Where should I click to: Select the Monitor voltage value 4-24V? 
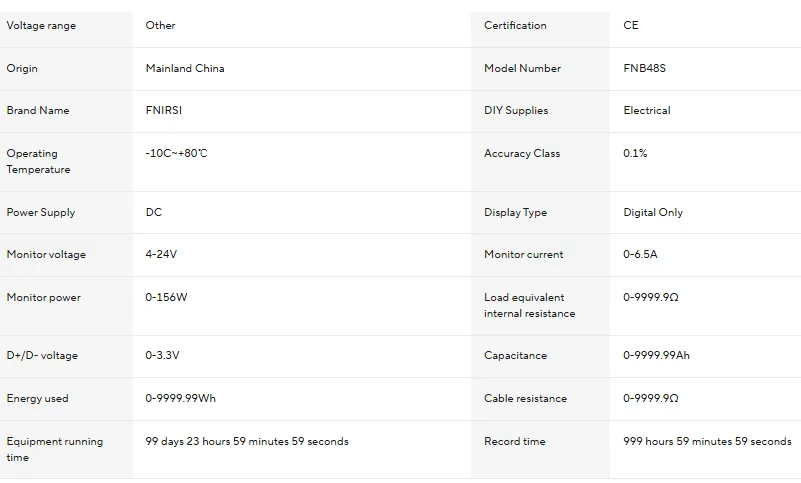tap(161, 255)
